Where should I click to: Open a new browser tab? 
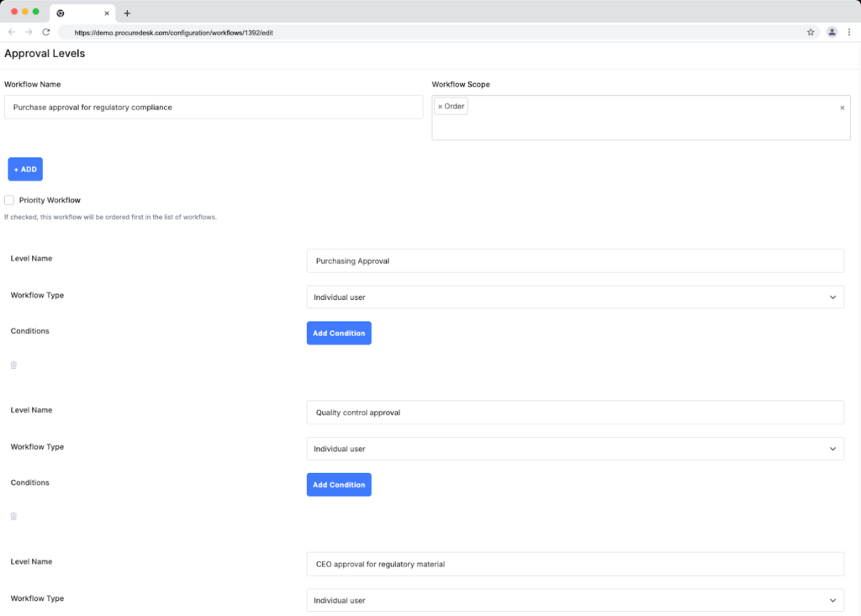127,13
